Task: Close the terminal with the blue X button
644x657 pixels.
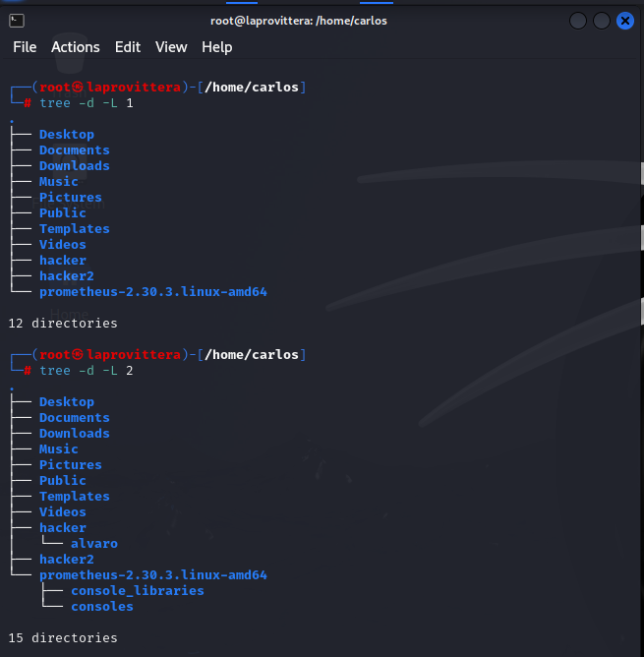Action: point(625,21)
